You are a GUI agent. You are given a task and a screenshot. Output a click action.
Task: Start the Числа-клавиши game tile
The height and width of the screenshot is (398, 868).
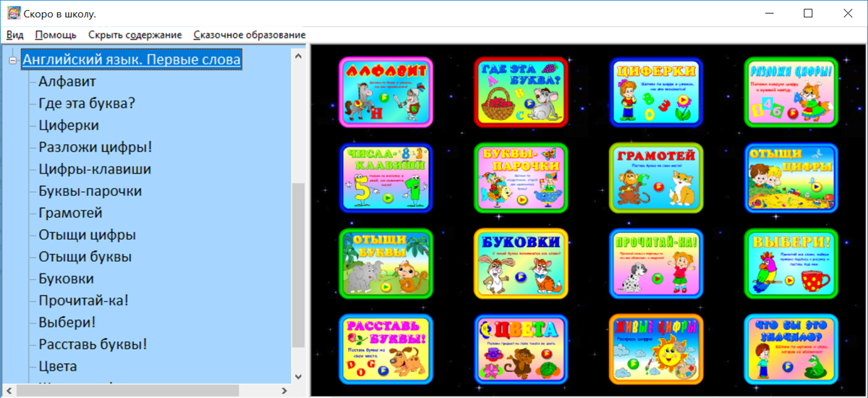tap(386, 177)
